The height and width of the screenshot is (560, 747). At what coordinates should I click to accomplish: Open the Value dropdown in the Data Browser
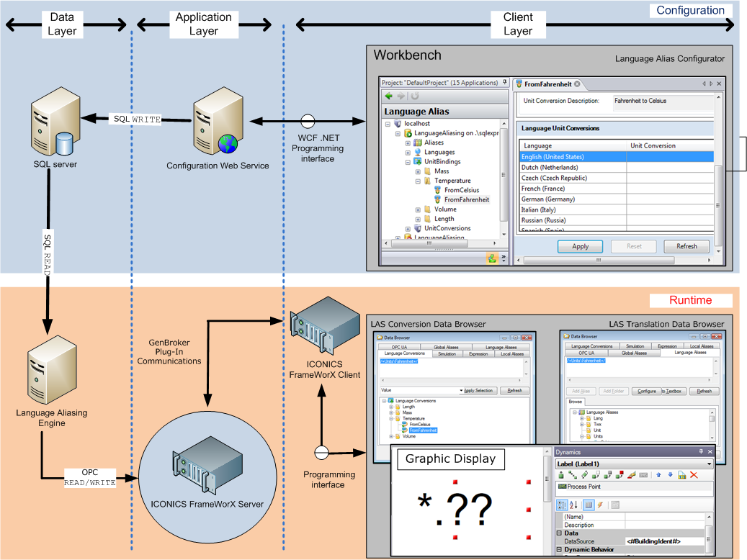(462, 390)
